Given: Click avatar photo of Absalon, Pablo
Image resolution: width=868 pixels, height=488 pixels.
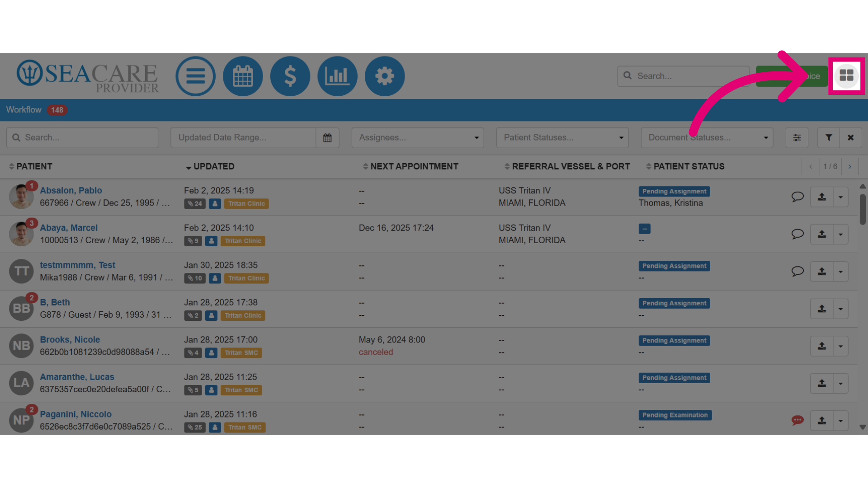Looking at the screenshot, I should (21, 197).
